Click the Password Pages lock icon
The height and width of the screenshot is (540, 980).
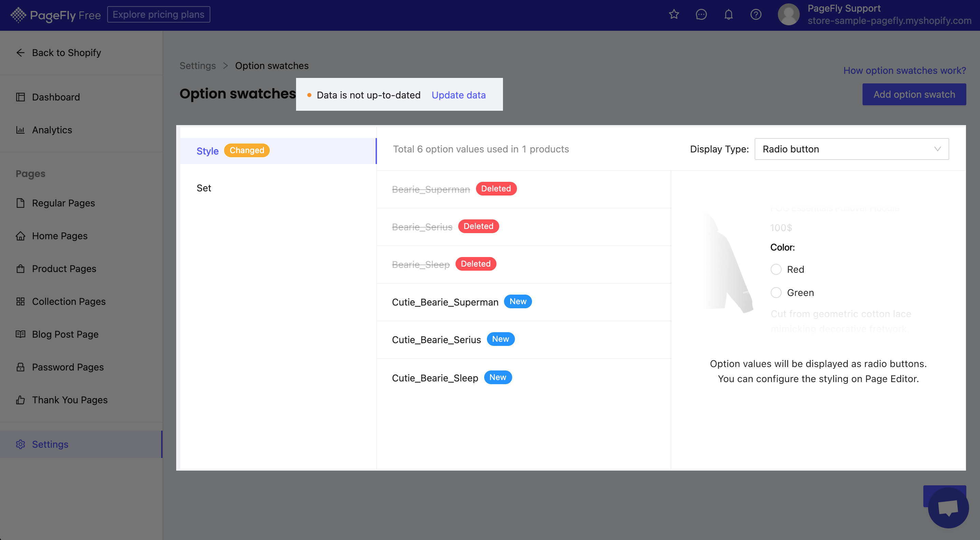(20, 367)
